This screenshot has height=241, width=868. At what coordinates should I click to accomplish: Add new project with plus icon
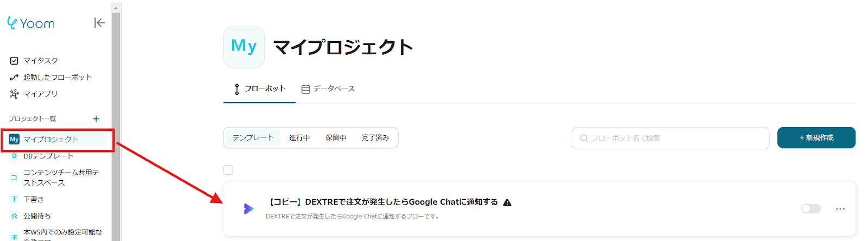(96, 119)
